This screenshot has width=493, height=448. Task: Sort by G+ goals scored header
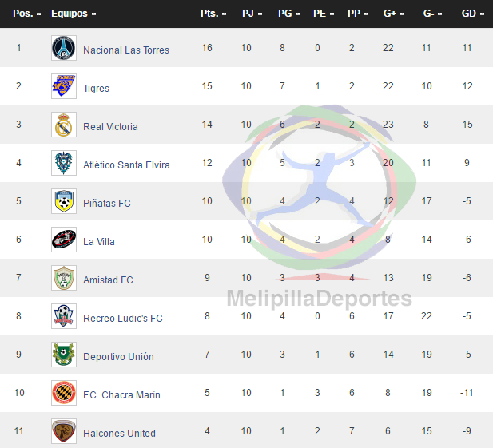click(394, 14)
